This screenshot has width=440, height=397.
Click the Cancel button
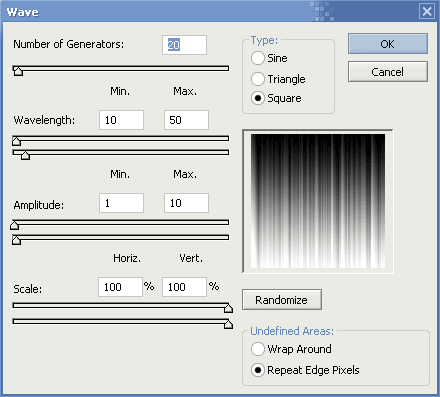[388, 72]
